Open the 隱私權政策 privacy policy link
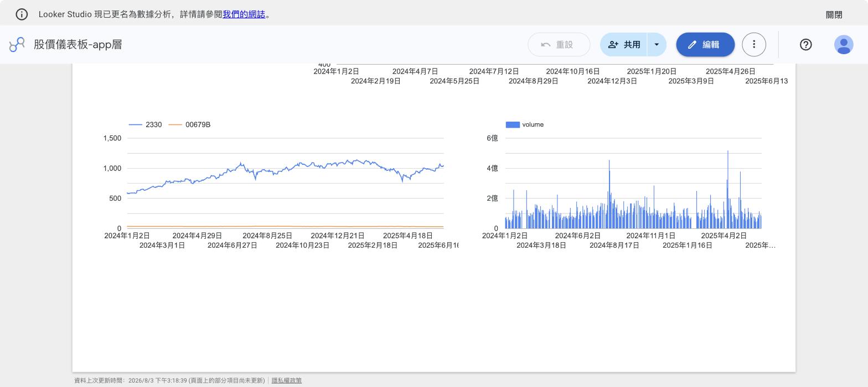 (x=287, y=380)
